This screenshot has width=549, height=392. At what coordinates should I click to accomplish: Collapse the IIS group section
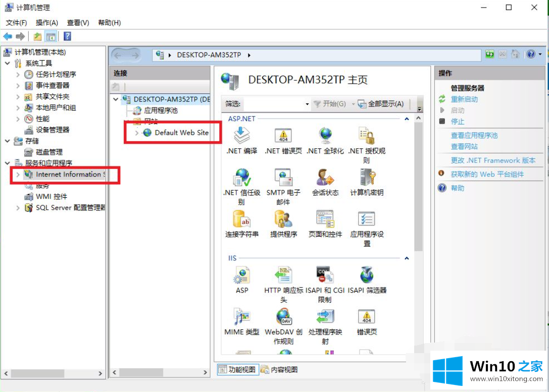(407, 258)
